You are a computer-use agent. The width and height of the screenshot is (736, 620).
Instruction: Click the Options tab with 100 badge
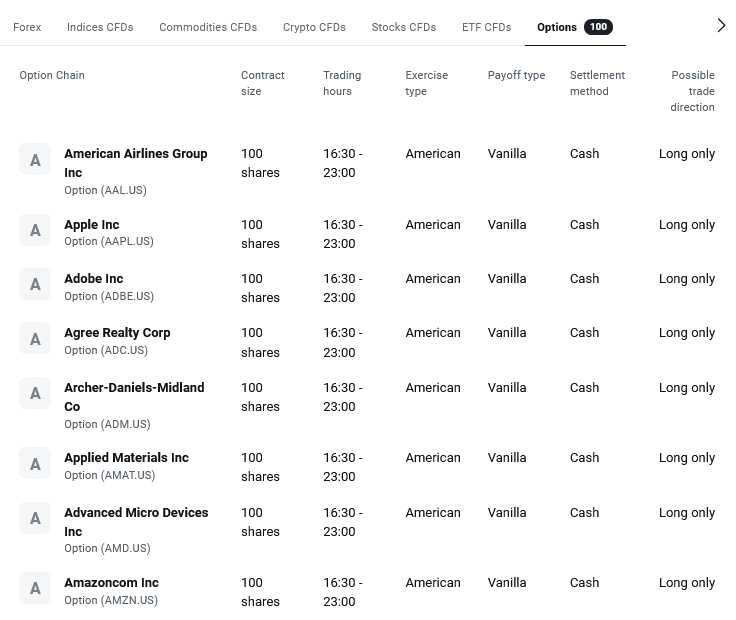574,27
